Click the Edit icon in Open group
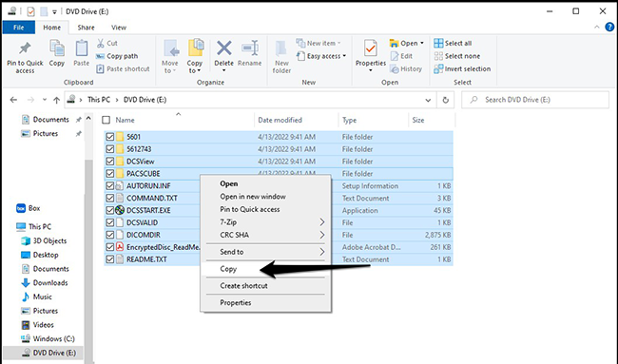 click(395, 56)
